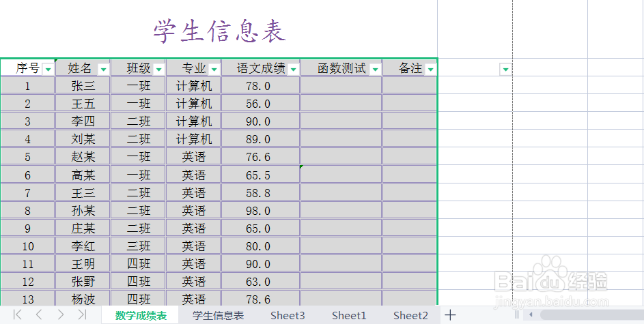Select cell with name 张三
The image size is (644, 324).
(x=83, y=86)
